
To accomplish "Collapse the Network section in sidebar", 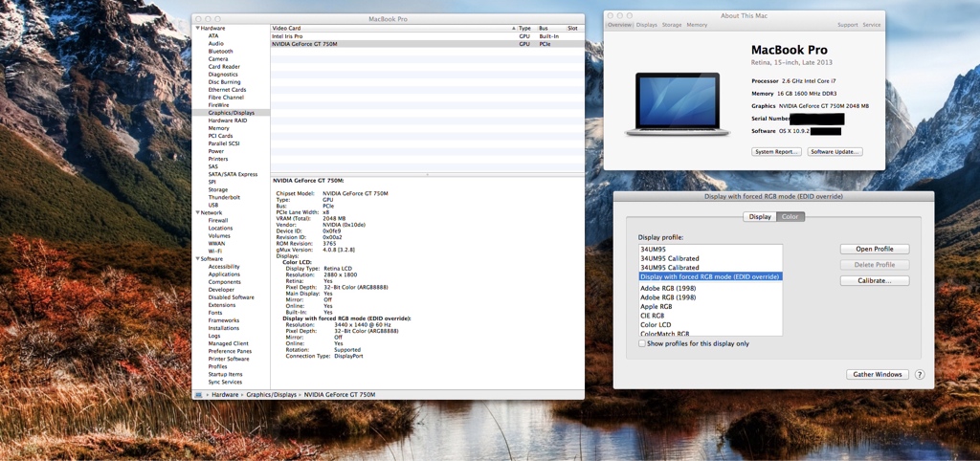I will [198, 212].
